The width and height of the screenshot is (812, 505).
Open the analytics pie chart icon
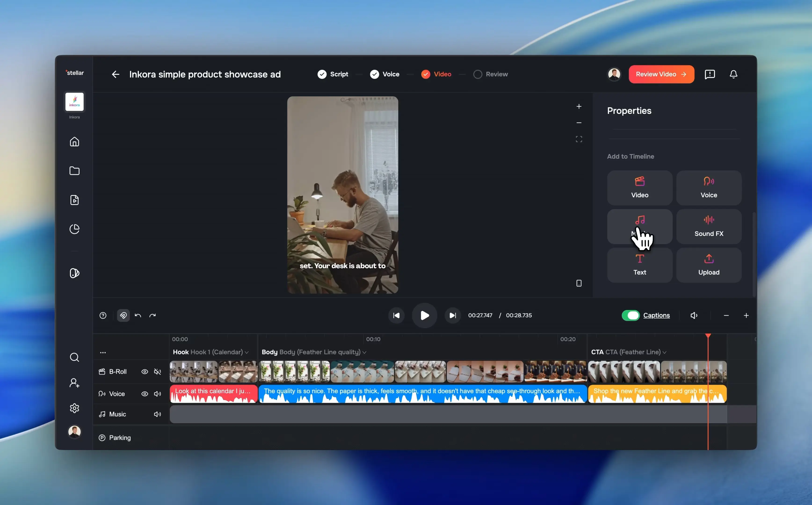pyautogui.click(x=74, y=229)
